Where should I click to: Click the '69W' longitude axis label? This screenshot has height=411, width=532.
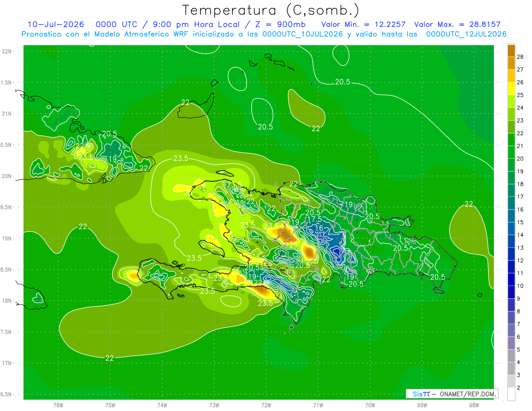coord(422,405)
